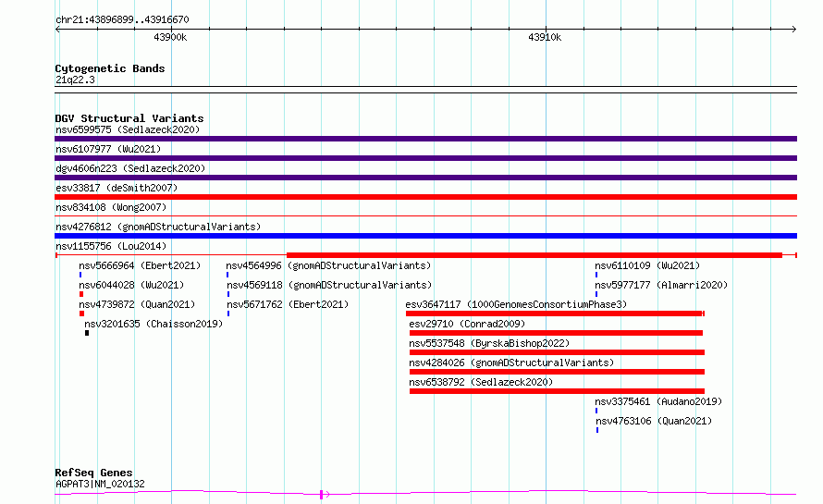This screenshot has height=504, width=823.
Task: Open nsv834108 (Wong2007) variant label
Action: pyautogui.click(x=111, y=207)
